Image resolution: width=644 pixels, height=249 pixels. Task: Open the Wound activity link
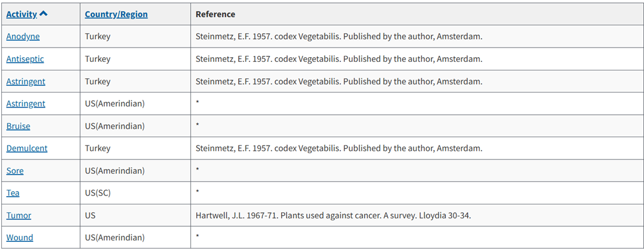coord(20,238)
